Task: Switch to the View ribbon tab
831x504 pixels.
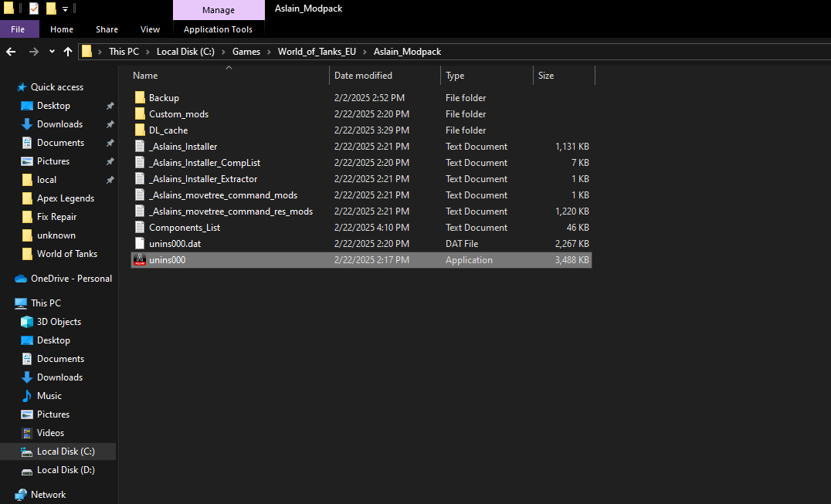Action: point(150,29)
